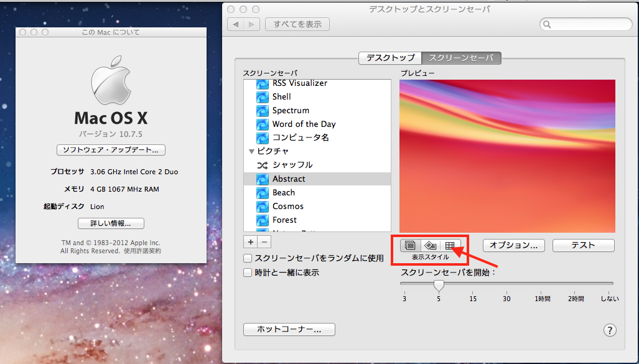Click version text バージョン 10.7.5

tap(111, 134)
